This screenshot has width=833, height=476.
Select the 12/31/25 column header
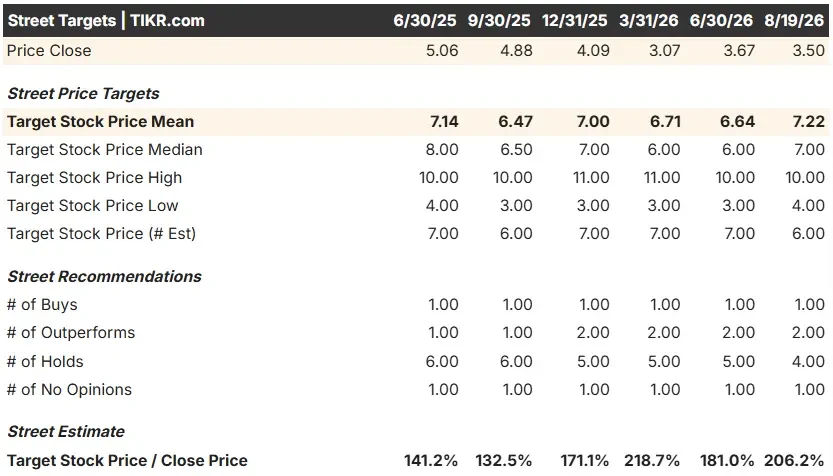pos(574,21)
